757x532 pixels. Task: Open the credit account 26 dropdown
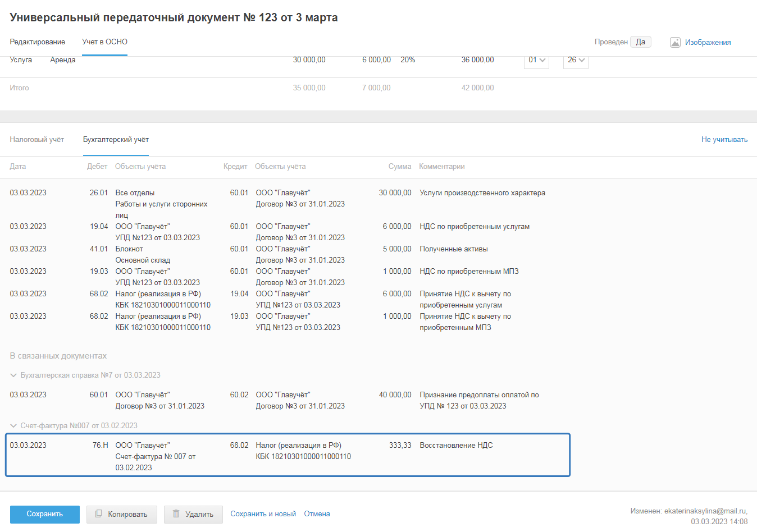point(576,60)
